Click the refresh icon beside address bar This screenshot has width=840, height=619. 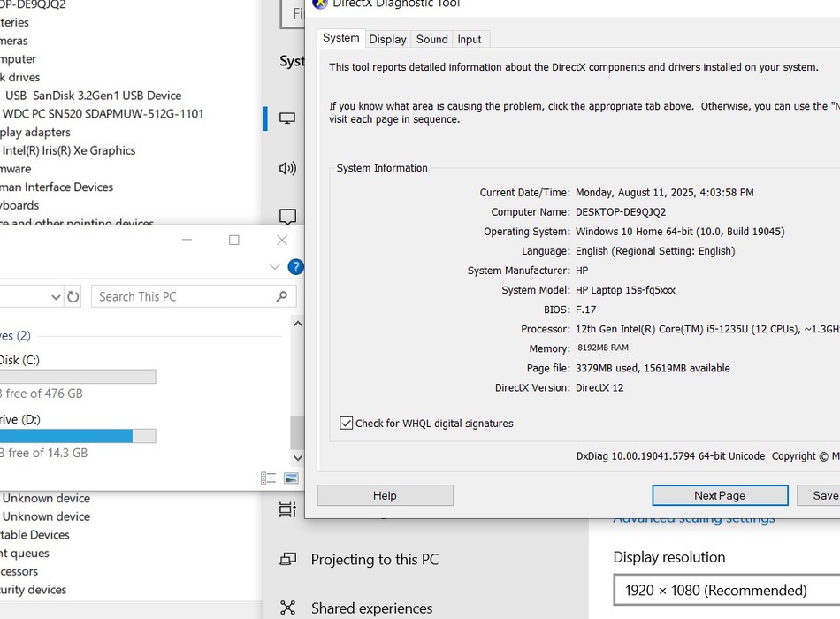tap(73, 297)
